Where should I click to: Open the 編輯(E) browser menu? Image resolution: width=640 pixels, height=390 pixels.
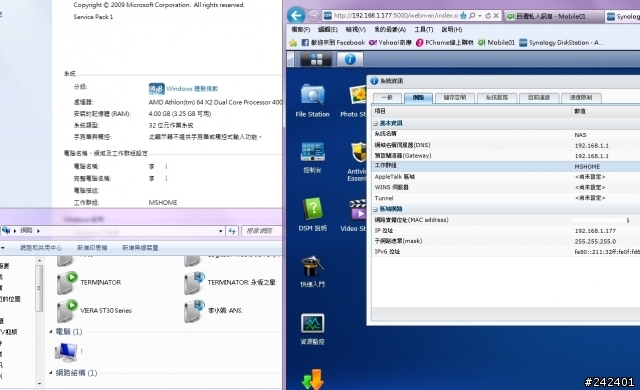(327, 29)
